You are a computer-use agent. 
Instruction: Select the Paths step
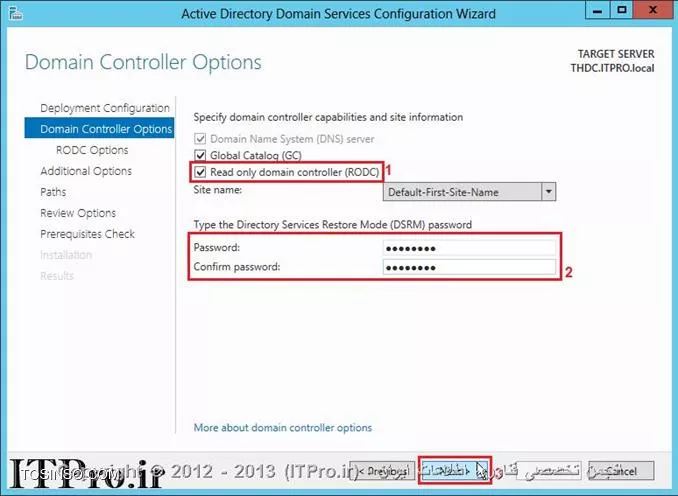point(53,192)
